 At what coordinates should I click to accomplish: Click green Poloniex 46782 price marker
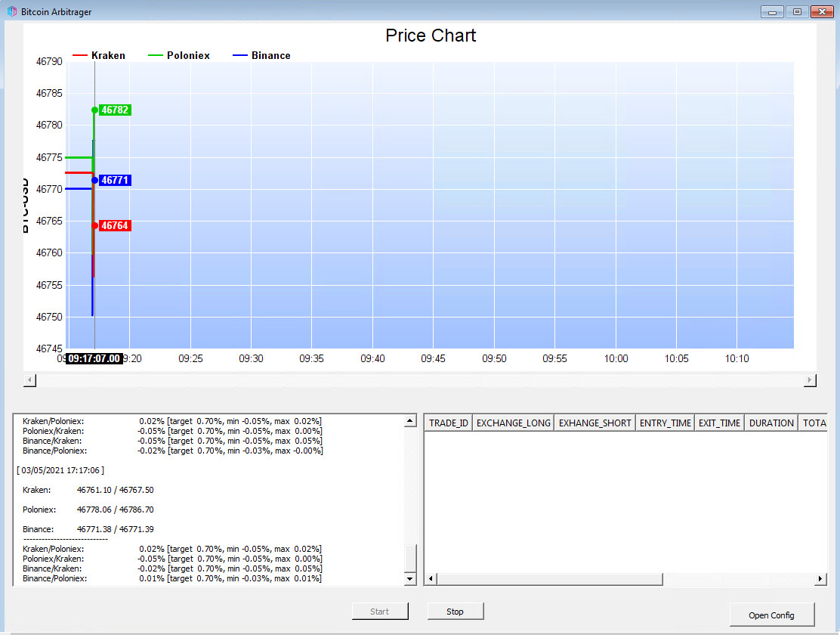coord(115,110)
